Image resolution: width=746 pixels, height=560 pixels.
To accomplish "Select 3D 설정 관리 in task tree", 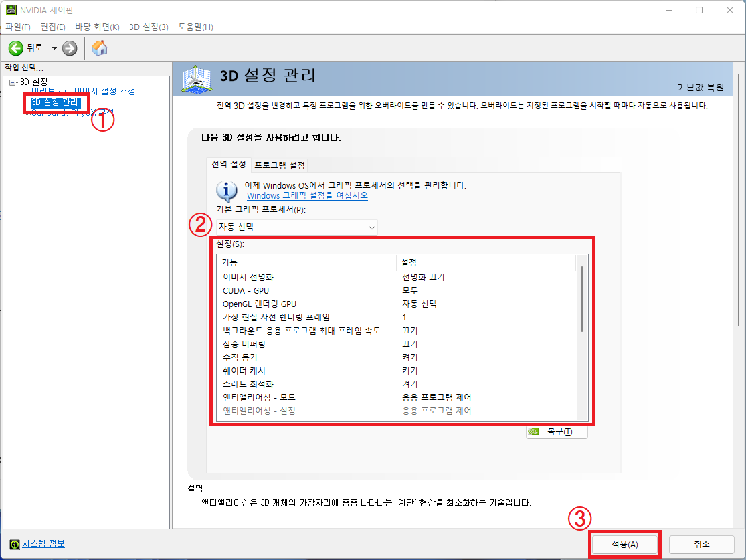I will coord(55,102).
